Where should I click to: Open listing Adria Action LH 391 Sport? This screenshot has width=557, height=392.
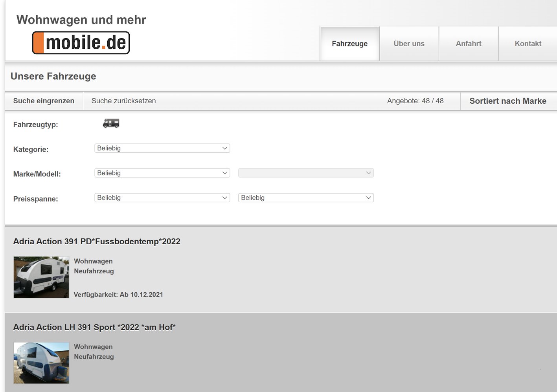(94, 327)
